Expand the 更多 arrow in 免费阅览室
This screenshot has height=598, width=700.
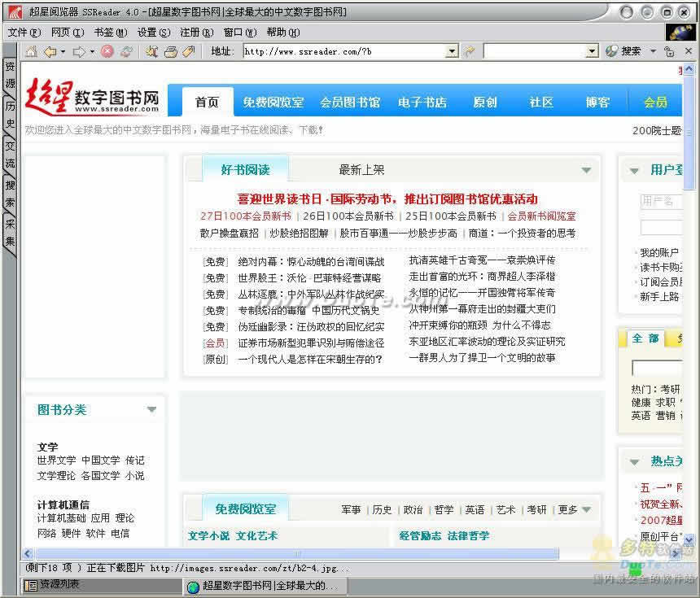pyautogui.click(x=587, y=509)
